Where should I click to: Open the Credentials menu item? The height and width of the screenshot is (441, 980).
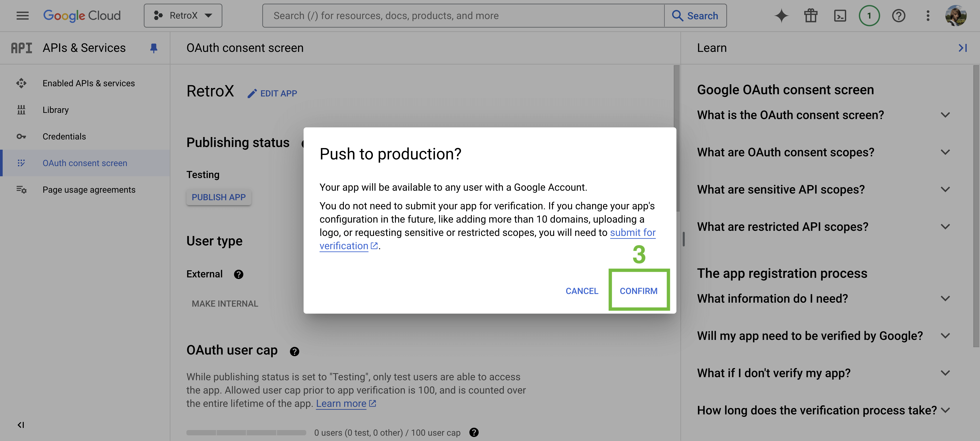(x=85, y=137)
